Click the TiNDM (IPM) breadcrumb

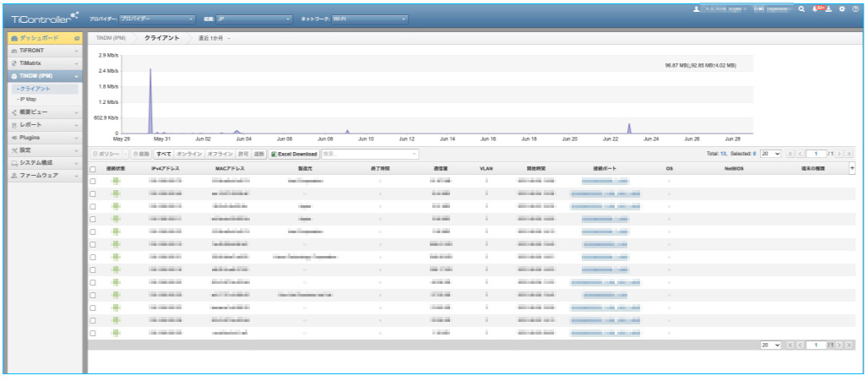pos(111,38)
